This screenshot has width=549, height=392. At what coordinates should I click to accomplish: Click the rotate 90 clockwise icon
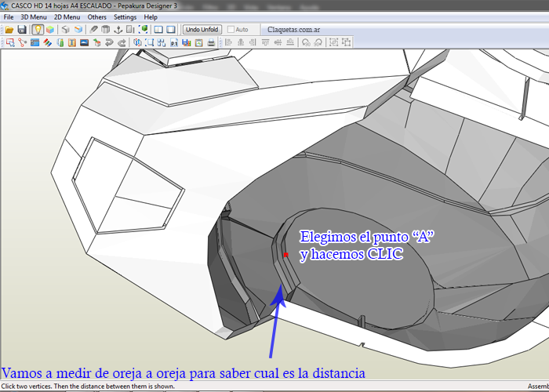[318, 42]
